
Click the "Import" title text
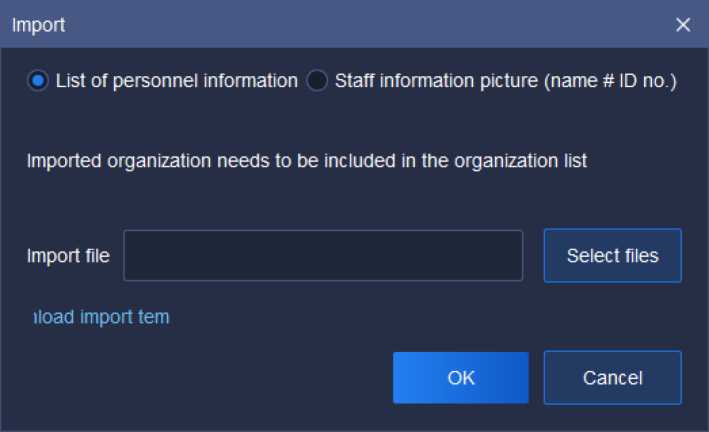(x=38, y=25)
